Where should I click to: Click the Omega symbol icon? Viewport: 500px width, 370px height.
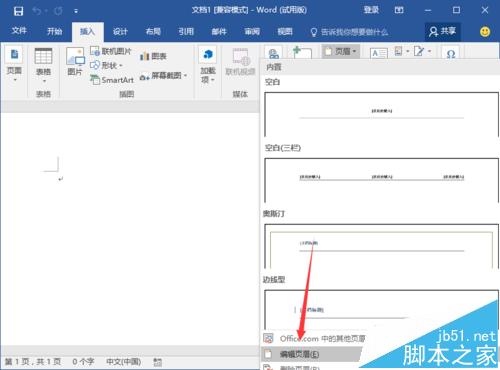451,53
